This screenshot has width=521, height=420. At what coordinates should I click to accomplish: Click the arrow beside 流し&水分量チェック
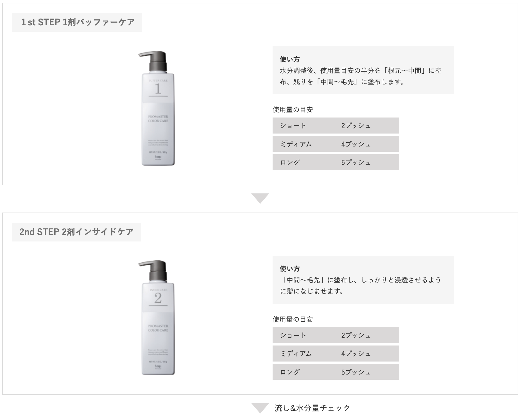pos(260,408)
